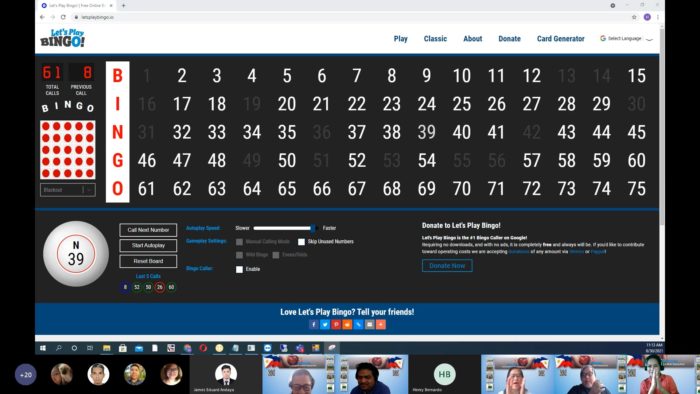Share by email via the envelope icon
Viewport: 700px width, 394px height.
coord(369,324)
